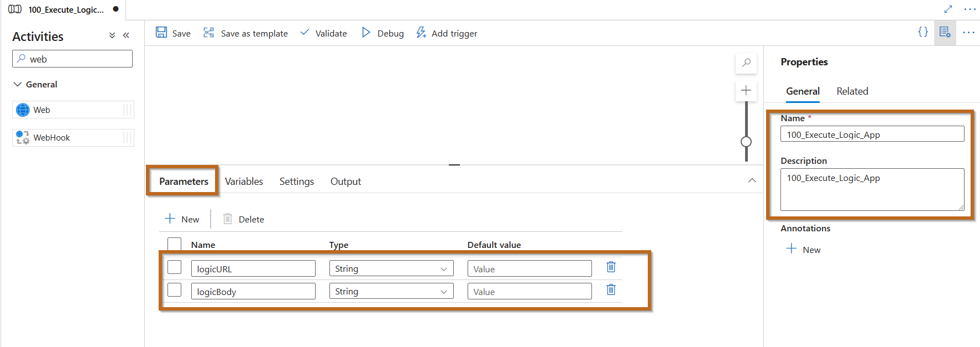Image resolution: width=980 pixels, height=347 pixels.
Task: Click the canvas zoom slider handle
Action: 746,142
